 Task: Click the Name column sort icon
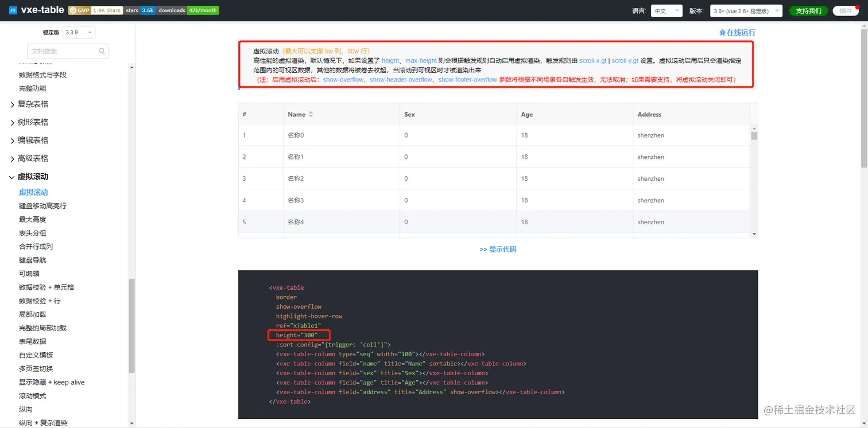click(311, 114)
